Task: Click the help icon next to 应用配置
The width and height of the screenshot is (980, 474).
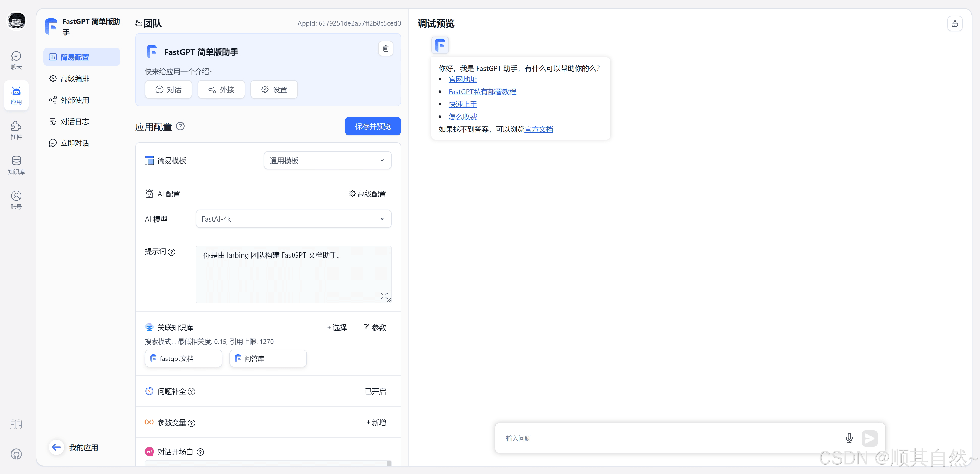Action: [x=180, y=126]
